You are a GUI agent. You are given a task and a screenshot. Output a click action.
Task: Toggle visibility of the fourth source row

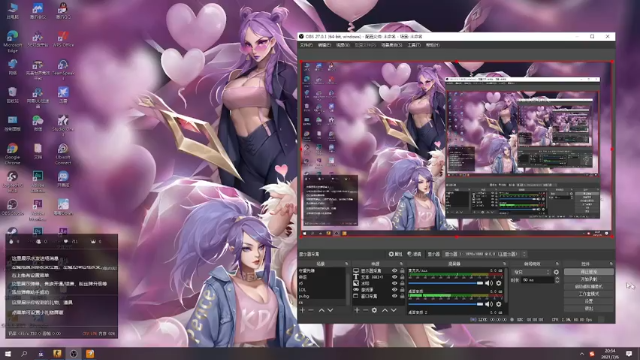coord(395,289)
